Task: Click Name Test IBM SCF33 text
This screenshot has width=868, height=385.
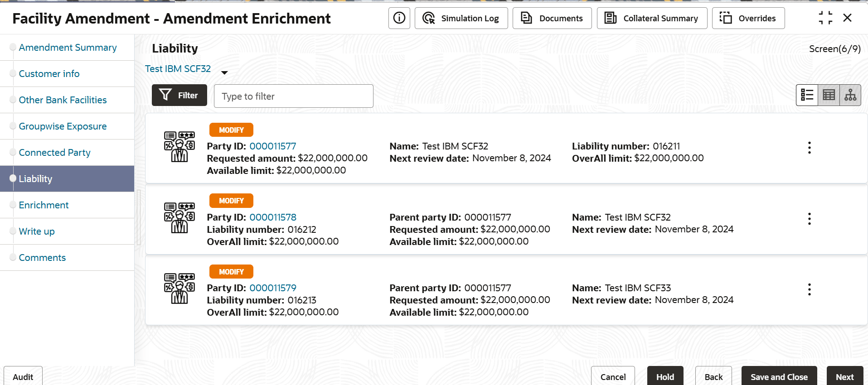Action: [621, 288]
